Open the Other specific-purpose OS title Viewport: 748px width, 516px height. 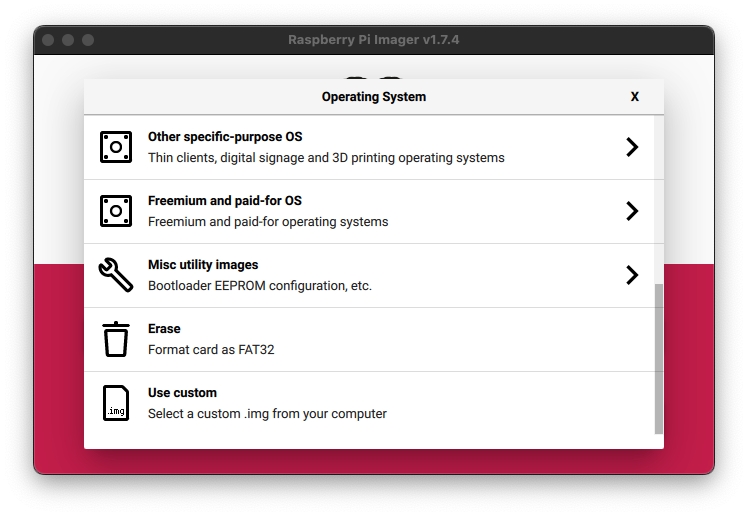tap(225, 137)
